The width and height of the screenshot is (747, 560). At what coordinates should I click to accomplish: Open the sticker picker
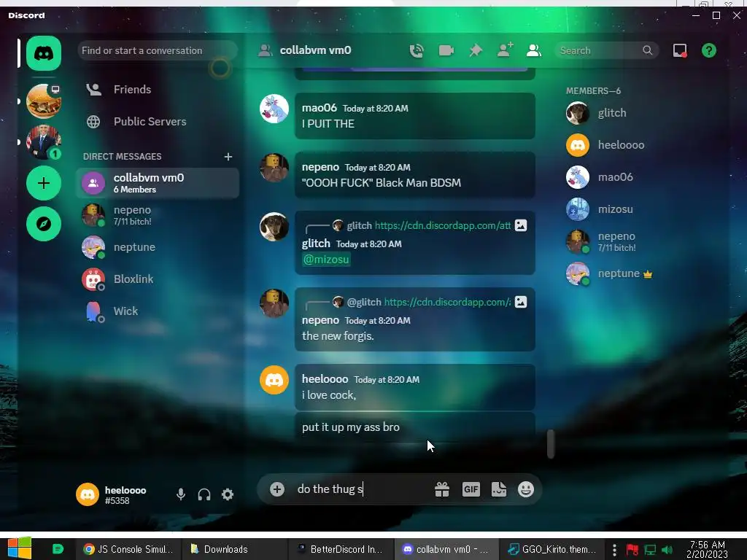[499, 489]
